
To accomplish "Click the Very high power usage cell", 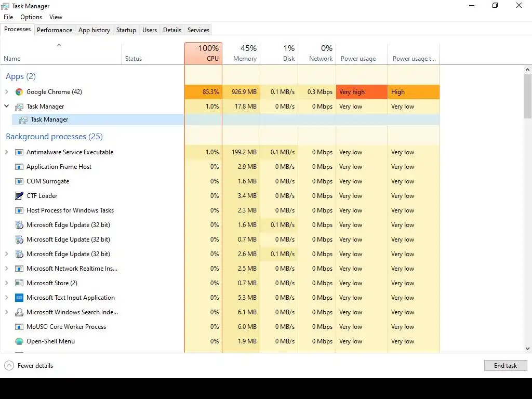I will pos(362,92).
